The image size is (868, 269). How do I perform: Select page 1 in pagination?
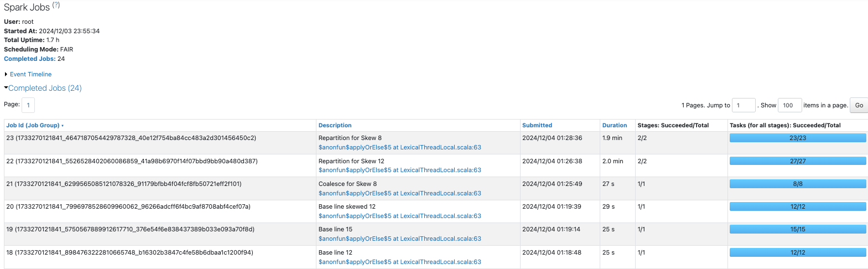[x=28, y=105]
